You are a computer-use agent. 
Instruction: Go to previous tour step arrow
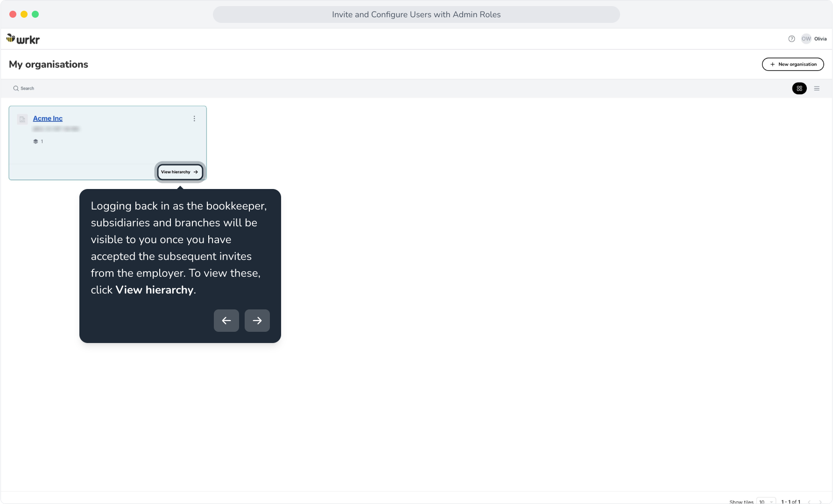[x=226, y=321]
